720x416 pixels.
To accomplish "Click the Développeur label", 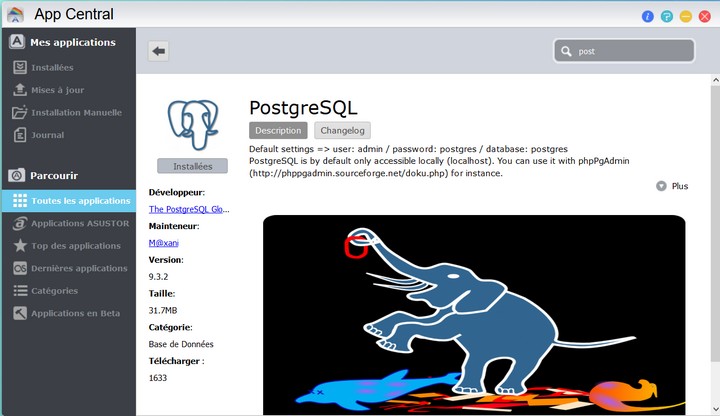I will tap(177, 192).
